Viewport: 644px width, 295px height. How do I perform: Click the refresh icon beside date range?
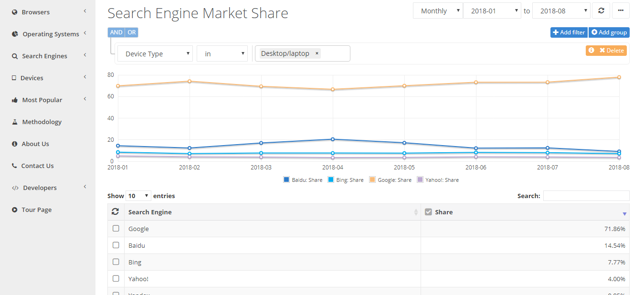[601, 11]
